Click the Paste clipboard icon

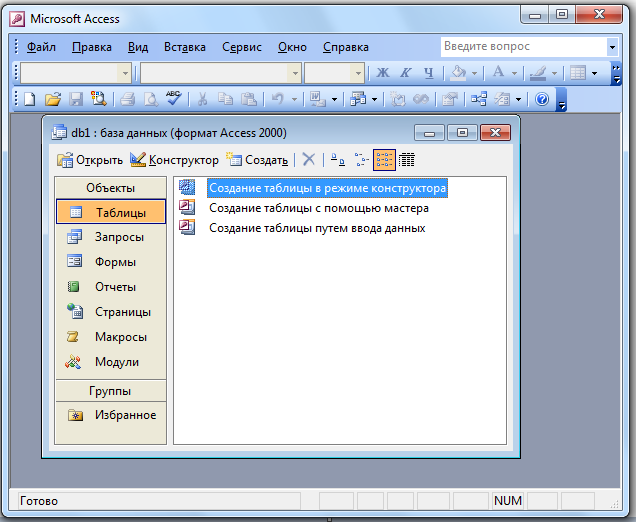pos(249,99)
